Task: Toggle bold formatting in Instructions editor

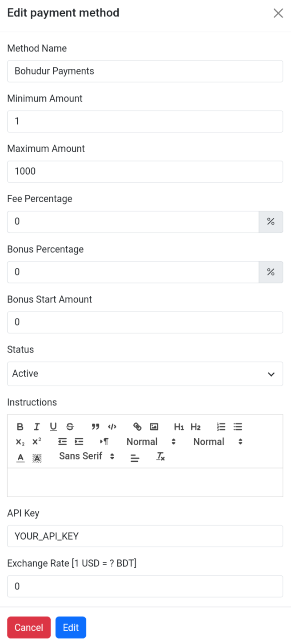Action: (x=20, y=427)
